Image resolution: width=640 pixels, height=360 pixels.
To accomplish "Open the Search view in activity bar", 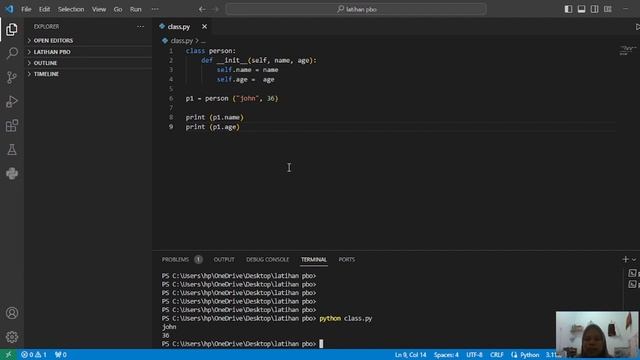I will click(12, 53).
